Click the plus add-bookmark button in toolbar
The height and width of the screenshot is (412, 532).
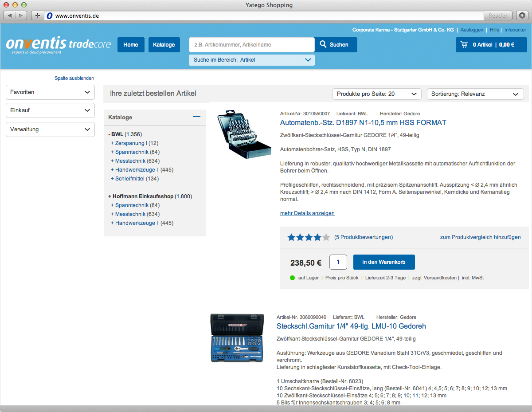tap(37, 16)
